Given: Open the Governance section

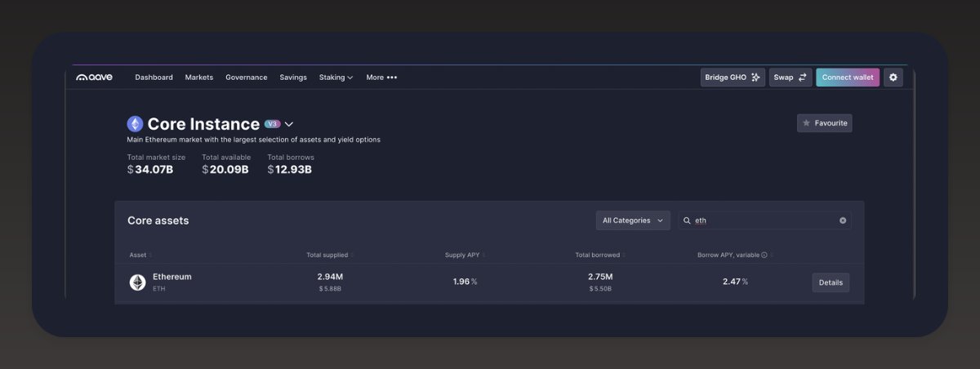Looking at the screenshot, I should [x=247, y=78].
